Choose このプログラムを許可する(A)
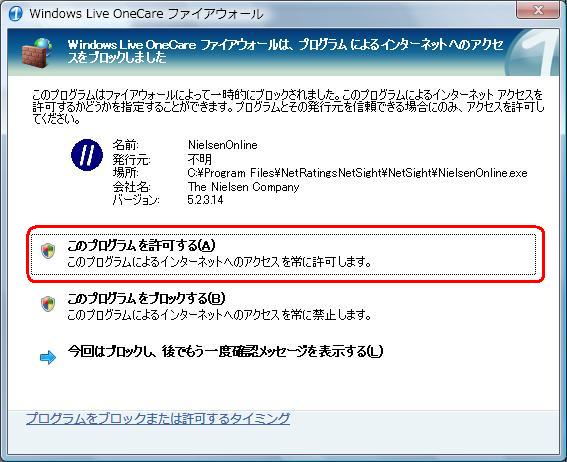567x462 pixels. (283, 254)
